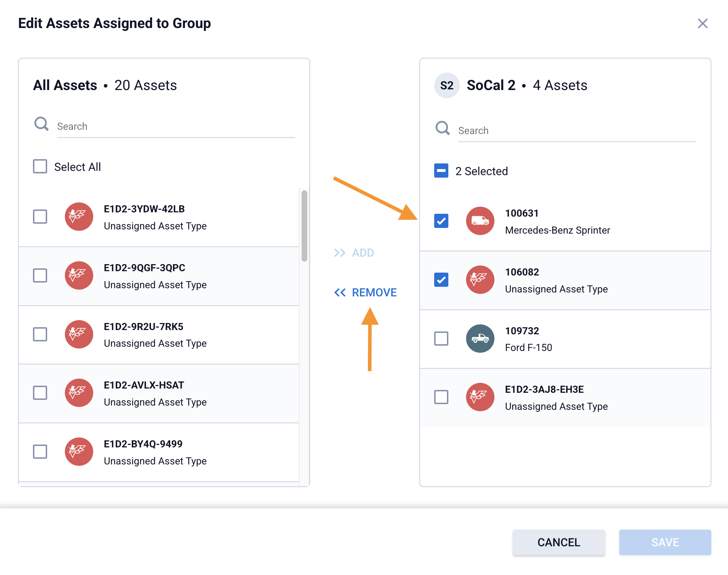Check the Select All checkbox
This screenshot has width=728, height=575.
click(40, 166)
